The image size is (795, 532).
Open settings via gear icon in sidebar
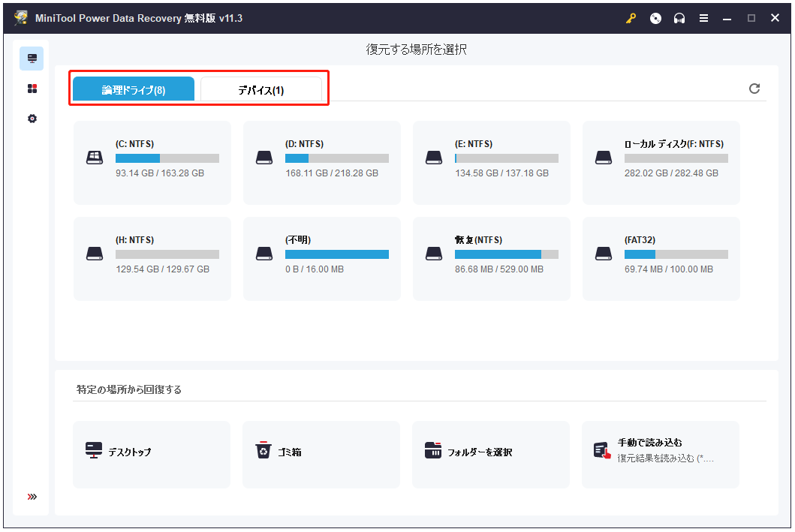coord(31,118)
